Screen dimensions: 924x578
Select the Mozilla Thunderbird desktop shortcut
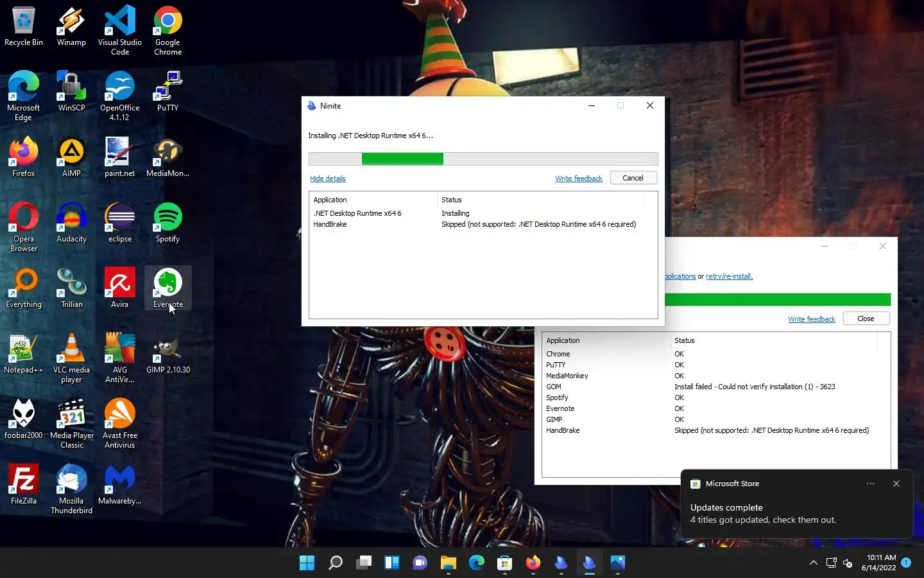[71, 489]
